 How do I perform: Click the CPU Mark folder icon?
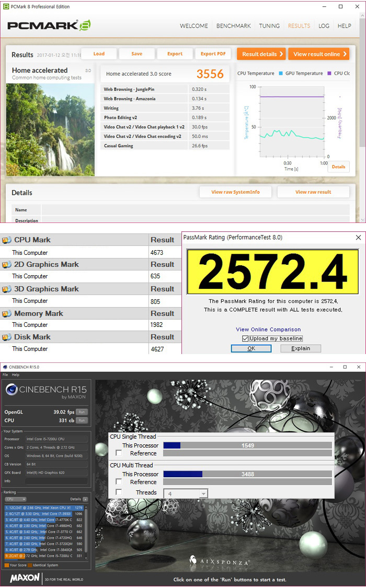[6, 240]
